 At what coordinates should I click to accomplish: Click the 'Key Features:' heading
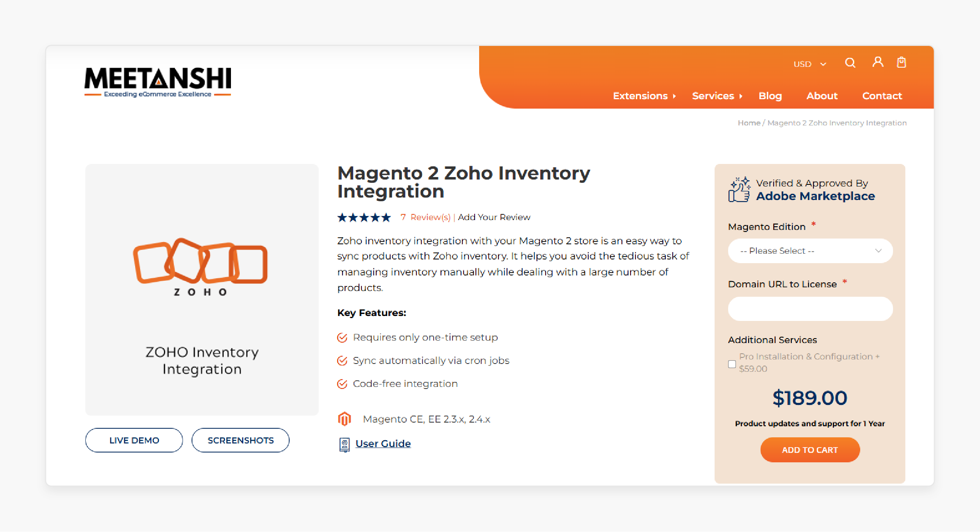pyautogui.click(x=372, y=313)
